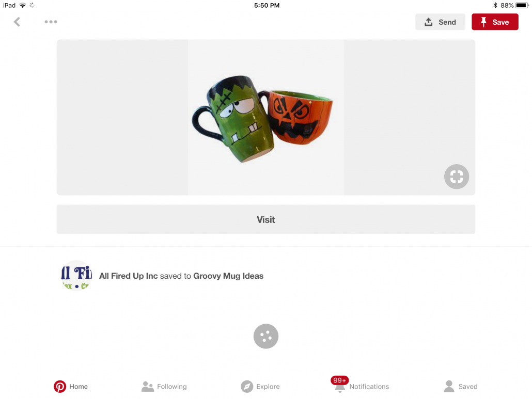Go back using the left chevron

(x=17, y=22)
